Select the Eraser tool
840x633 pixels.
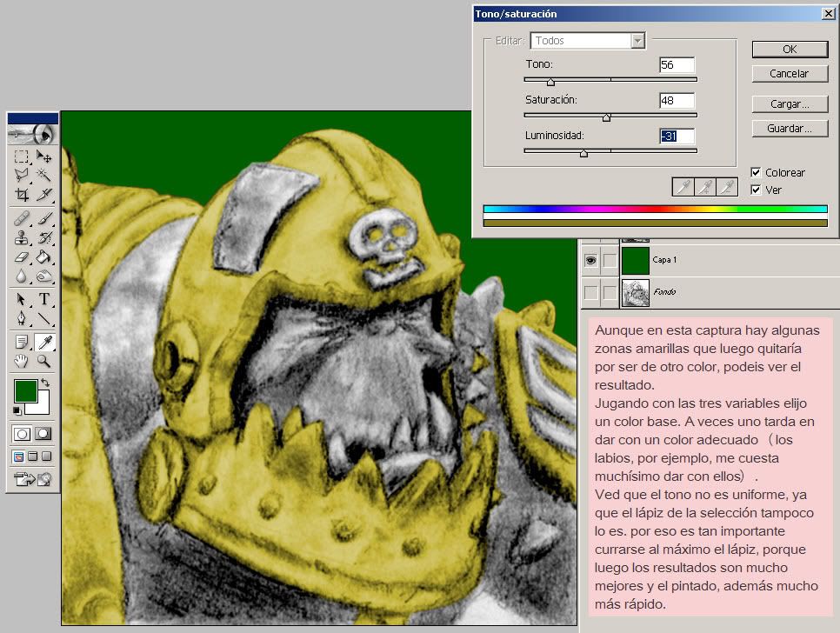click(x=22, y=257)
